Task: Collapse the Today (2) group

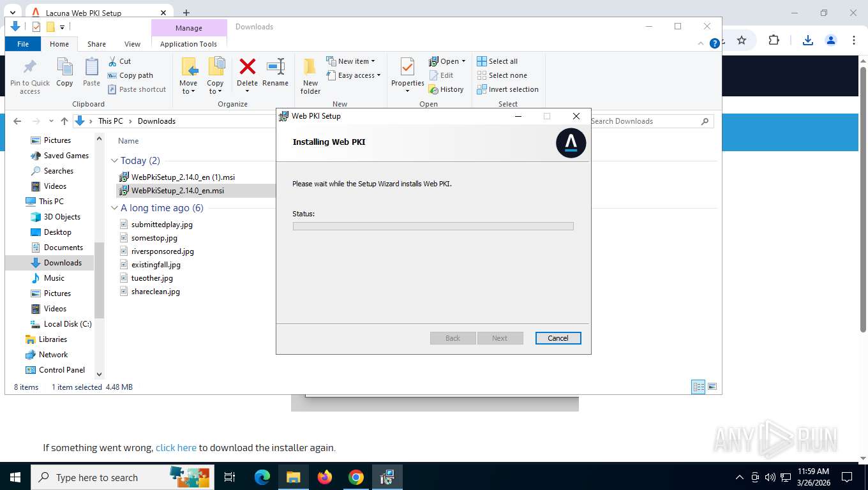Action: pos(114,161)
